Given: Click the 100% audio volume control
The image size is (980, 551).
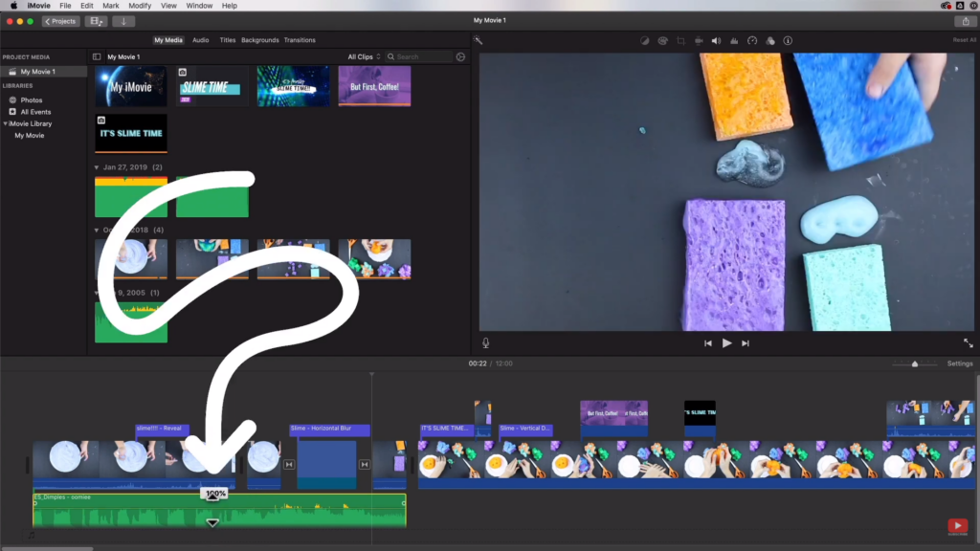Looking at the screenshot, I should 214,495.
